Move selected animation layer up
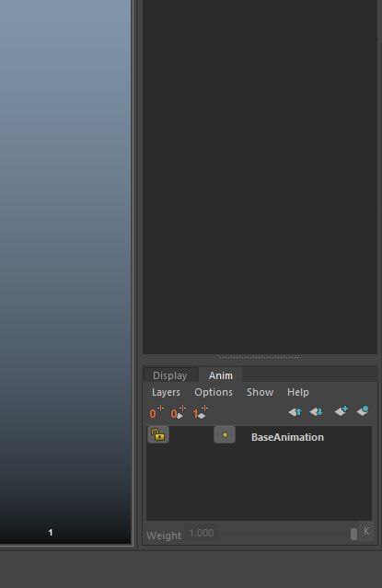Screen dimensions: 382x588 [x=295, y=412]
